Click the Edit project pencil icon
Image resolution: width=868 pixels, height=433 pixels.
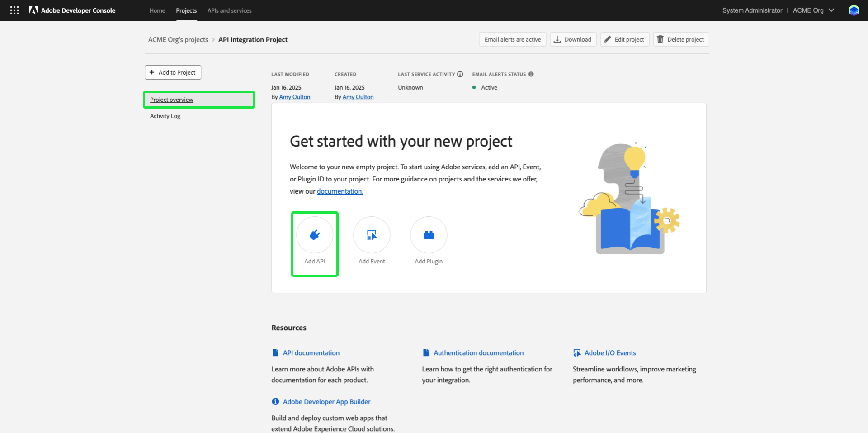[608, 39]
